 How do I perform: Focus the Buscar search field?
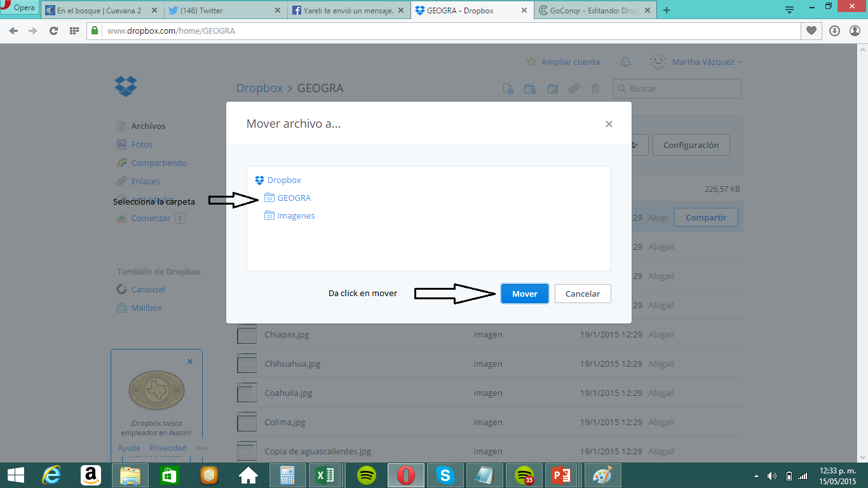pos(677,88)
